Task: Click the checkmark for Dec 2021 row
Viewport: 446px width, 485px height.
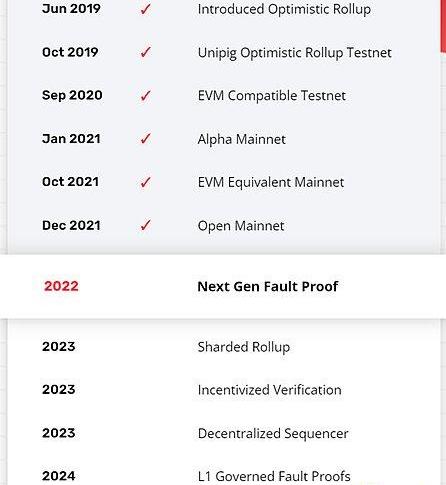Action: 145,225
